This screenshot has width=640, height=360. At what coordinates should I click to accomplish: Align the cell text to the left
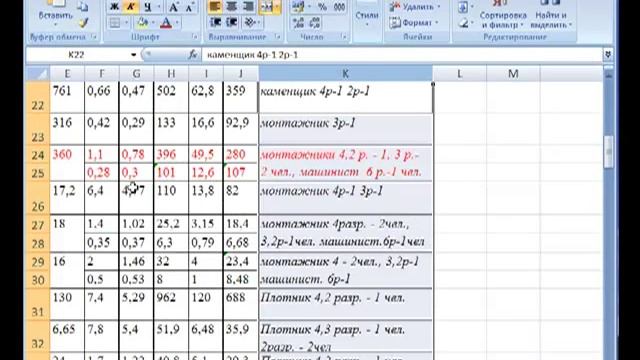215,7
